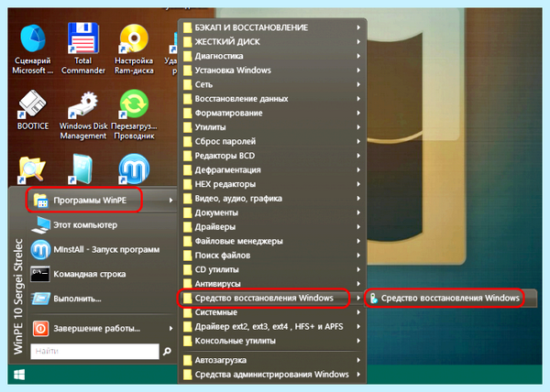
Task: Expand the Установка Windows submenu arrow
Action: tap(358, 70)
